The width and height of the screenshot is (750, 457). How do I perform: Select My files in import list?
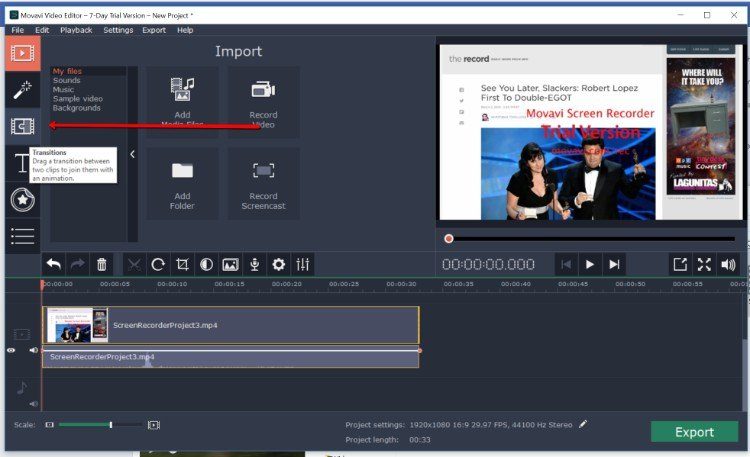(67, 71)
